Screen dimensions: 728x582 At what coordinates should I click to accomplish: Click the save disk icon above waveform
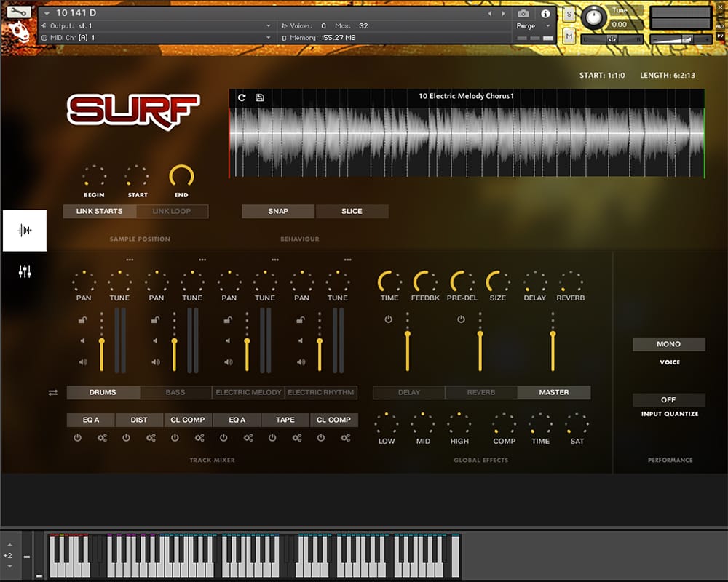coord(260,97)
